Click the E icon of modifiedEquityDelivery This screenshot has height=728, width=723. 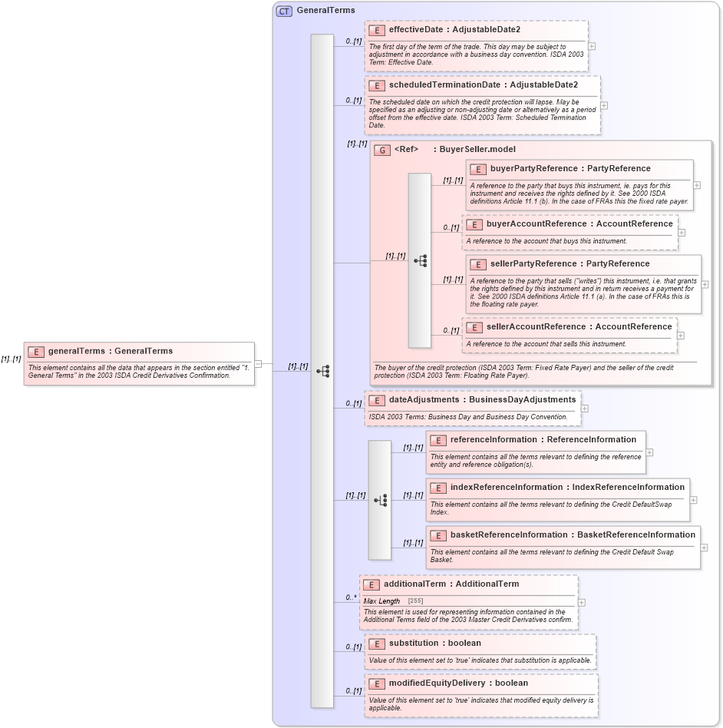[x=377, y=684]
